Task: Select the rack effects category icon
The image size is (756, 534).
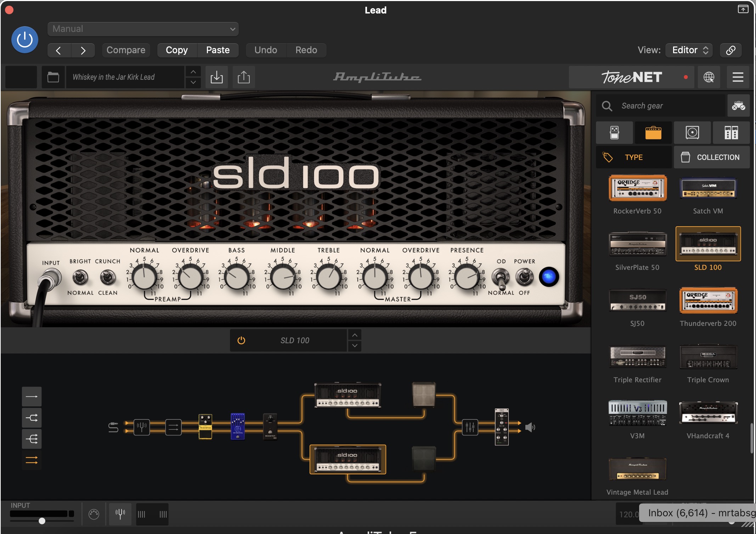Action: click(731, 133)
